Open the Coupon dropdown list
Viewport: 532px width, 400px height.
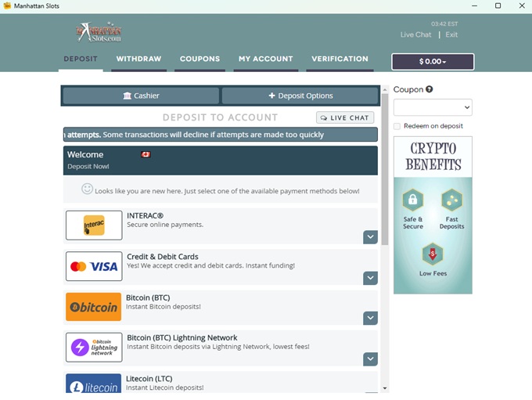433,107
